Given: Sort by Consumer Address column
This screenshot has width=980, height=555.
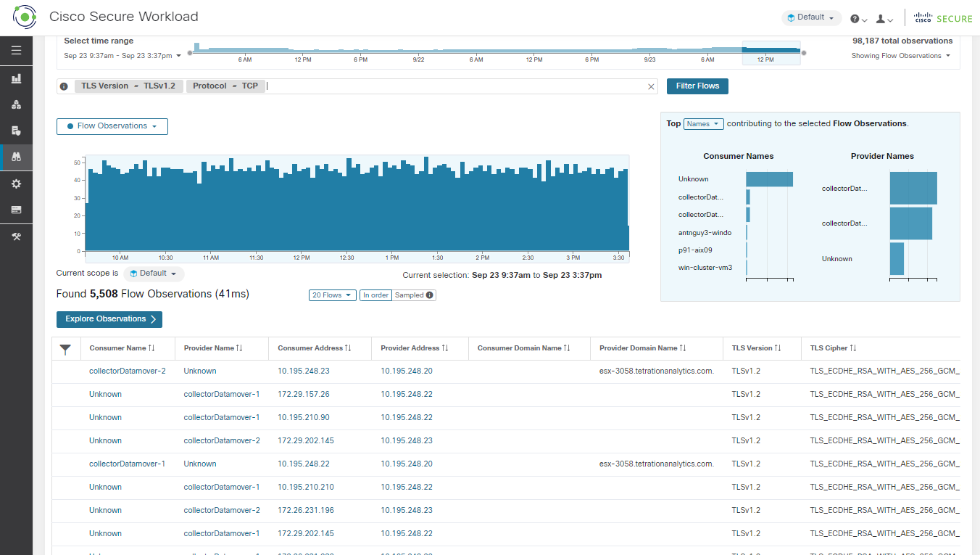Looking at the screenshot, I should 315,348.
